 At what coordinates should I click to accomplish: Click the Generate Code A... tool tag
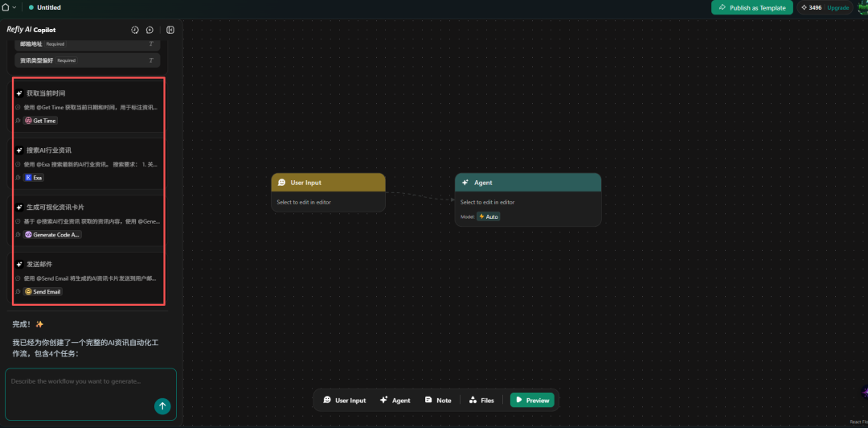(x=52, y=234)
